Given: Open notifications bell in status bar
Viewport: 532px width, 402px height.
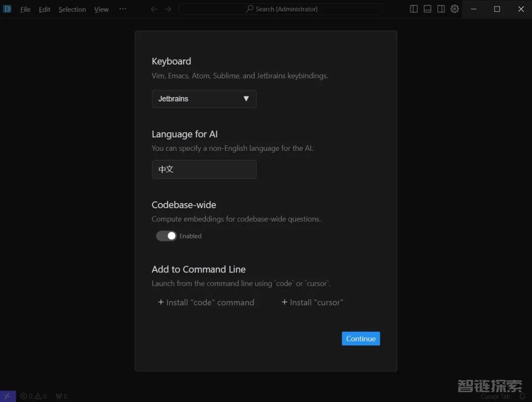Looking at the screenshot, I should (x=522, y=396).
